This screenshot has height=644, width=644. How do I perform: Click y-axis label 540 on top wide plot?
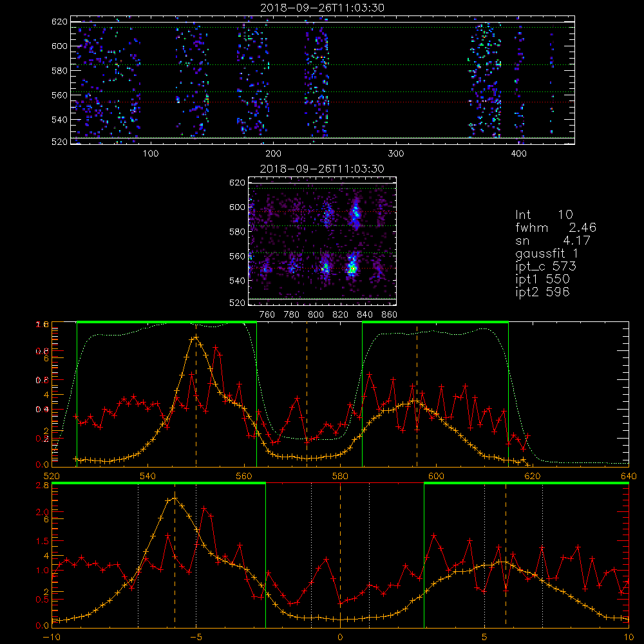point(59,120)
